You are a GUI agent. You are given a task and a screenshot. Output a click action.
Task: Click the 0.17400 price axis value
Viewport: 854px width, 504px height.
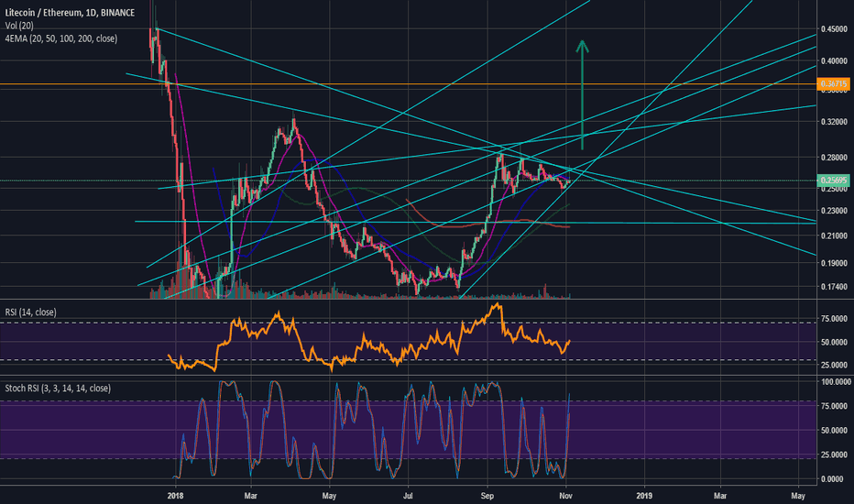pos(834,287)
